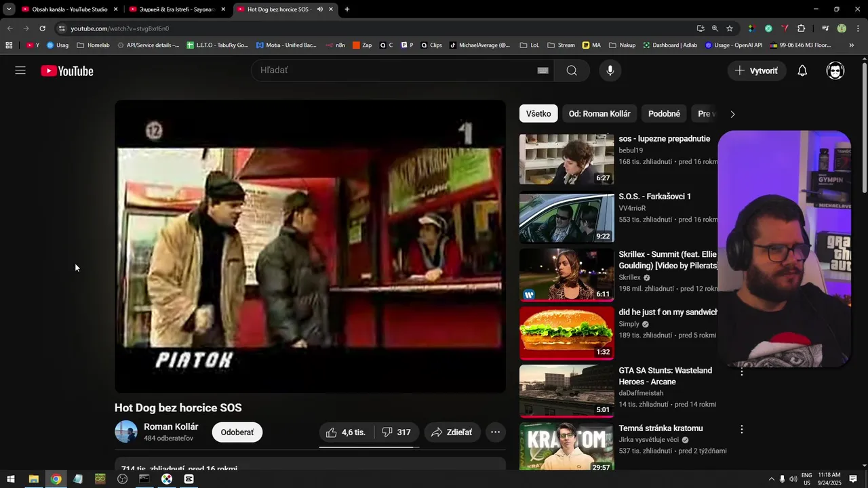The width and height of the screenshot is (868, 488).
Task: Open the Temná stránka kratomu thumbnail
Action: click(x=566, y=446)
